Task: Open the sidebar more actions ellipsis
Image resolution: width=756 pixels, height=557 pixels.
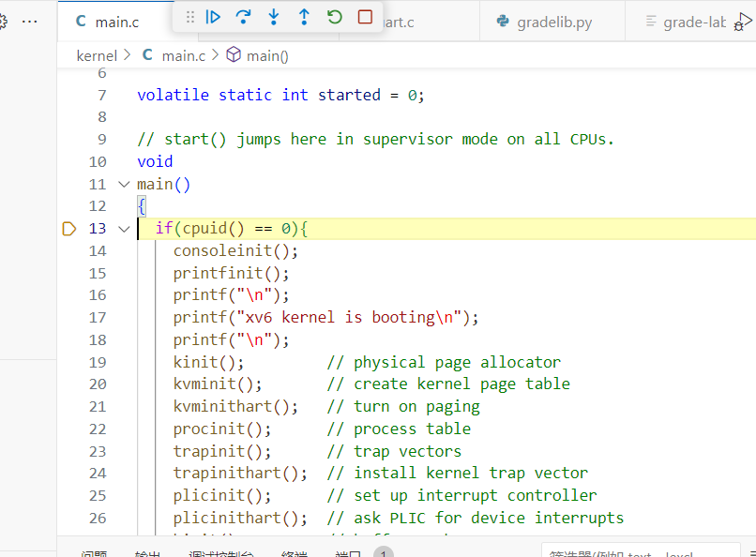Action: (x=30, y=21)
